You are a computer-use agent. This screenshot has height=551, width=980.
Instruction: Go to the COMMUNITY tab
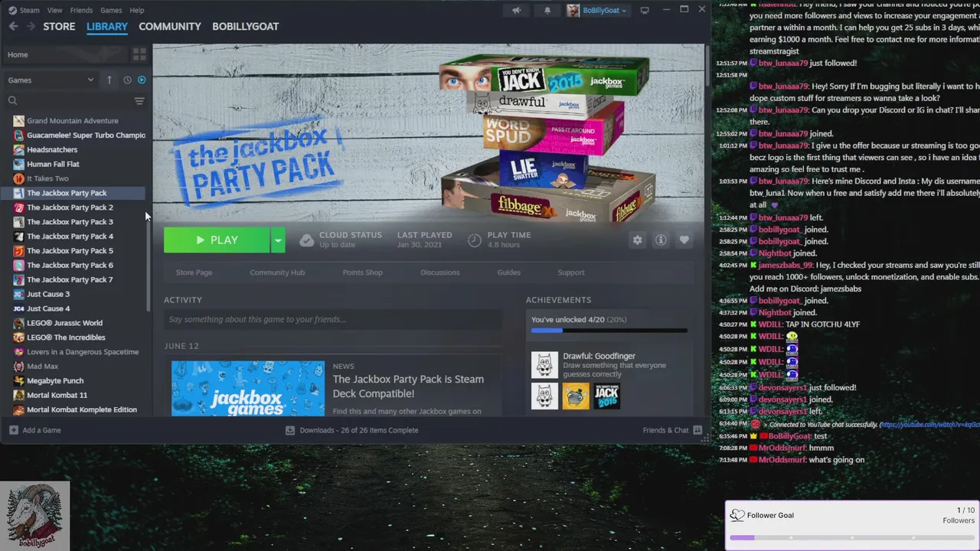click(170, 26)
